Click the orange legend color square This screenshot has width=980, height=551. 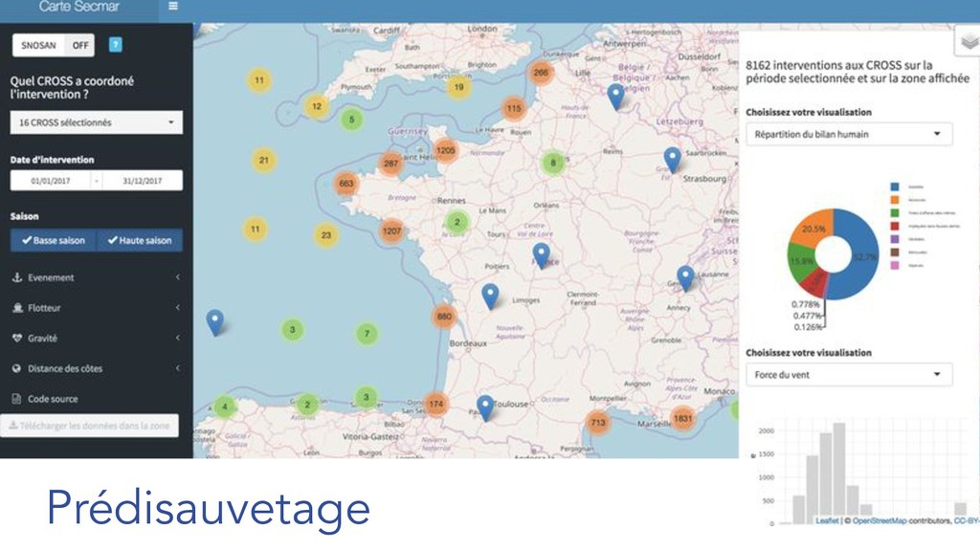point(895,199)
